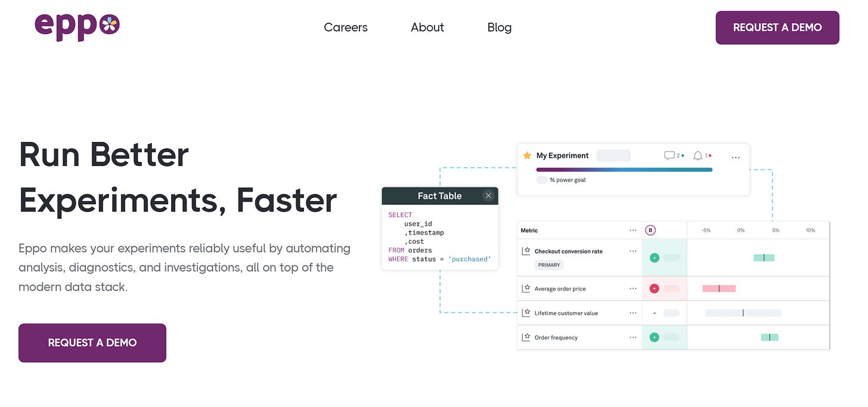Click the 'FROM orders' SQL line
Screen dimensions: 868x407
click(x=410, y=250)
